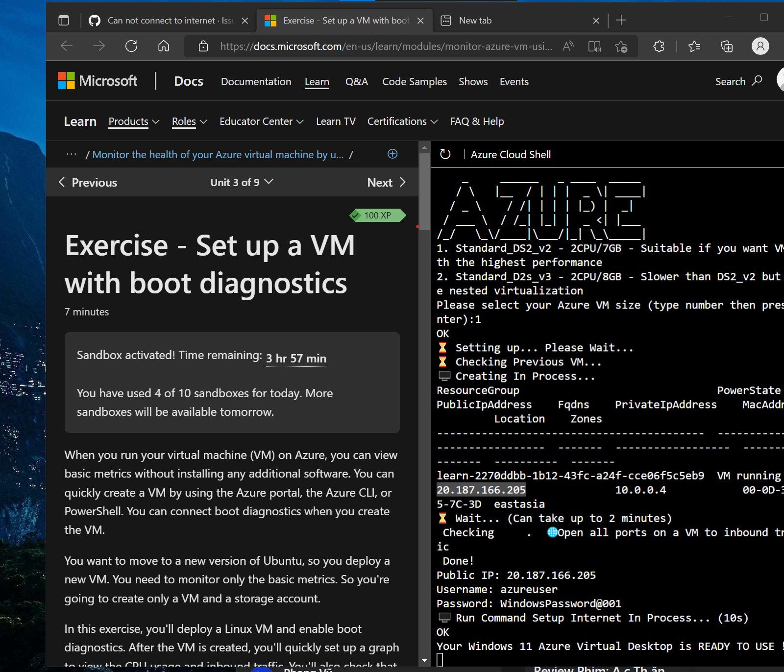Close the Exercise VM tab
The height and width of the screenshot is (672, 784).
[x=420, y=21]
